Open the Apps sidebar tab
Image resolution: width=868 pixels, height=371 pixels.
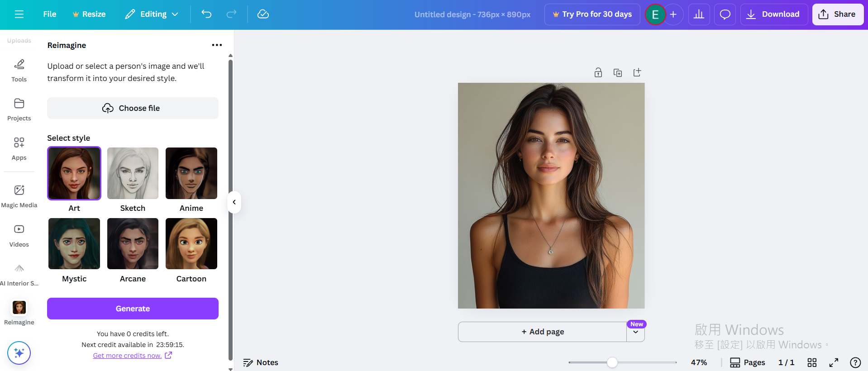point(19,149)
